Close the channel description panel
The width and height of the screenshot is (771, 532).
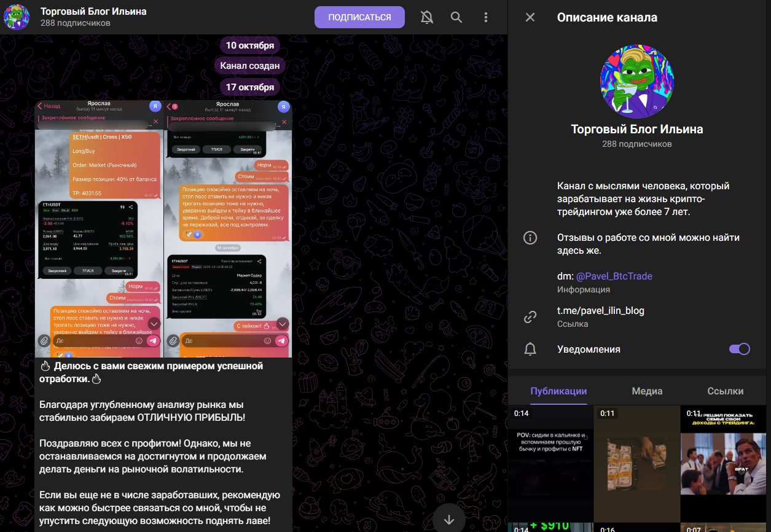tap(530, 17)
